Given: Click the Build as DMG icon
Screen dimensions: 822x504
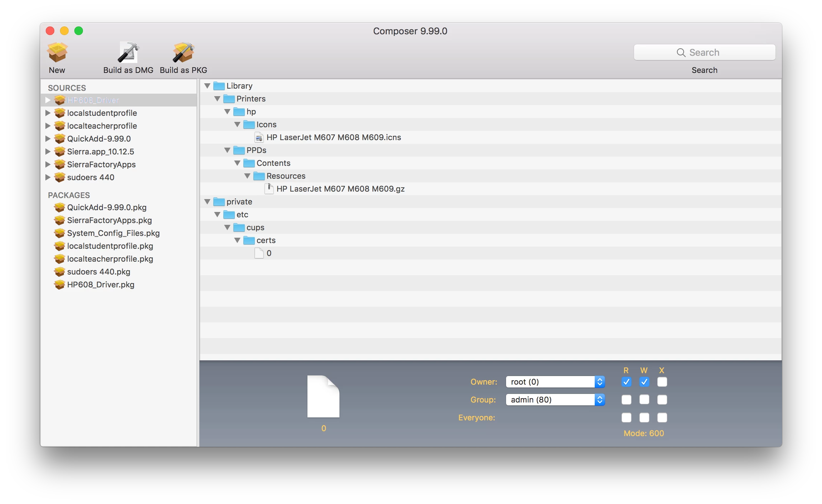Looking at the screenshot, I should (128, 52).
